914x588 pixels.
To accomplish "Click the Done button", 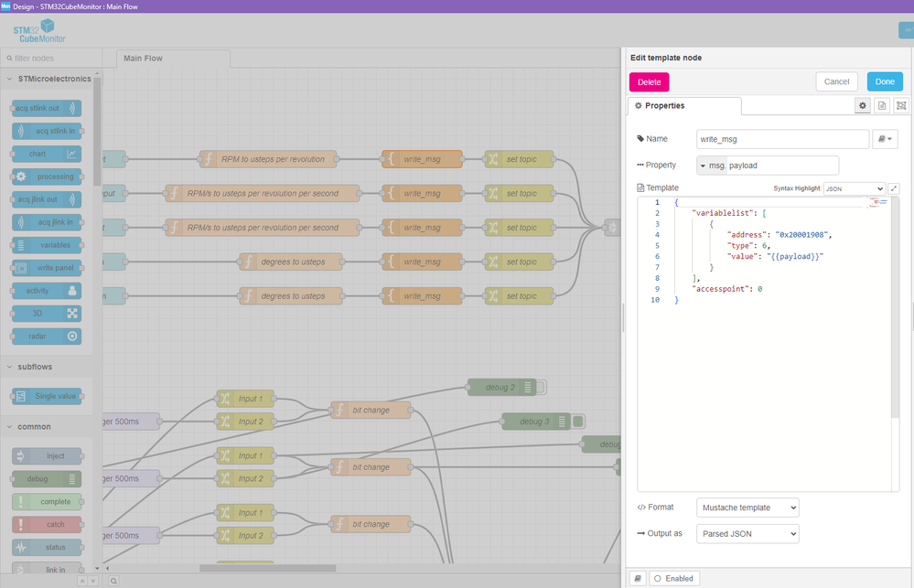I will click(x=884, y=81).
